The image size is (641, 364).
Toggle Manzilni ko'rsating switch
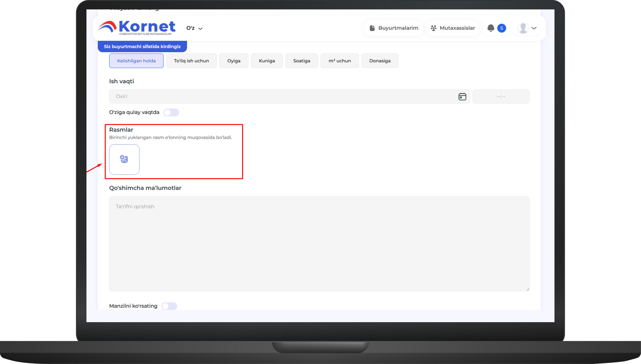(x=169, y=306)
